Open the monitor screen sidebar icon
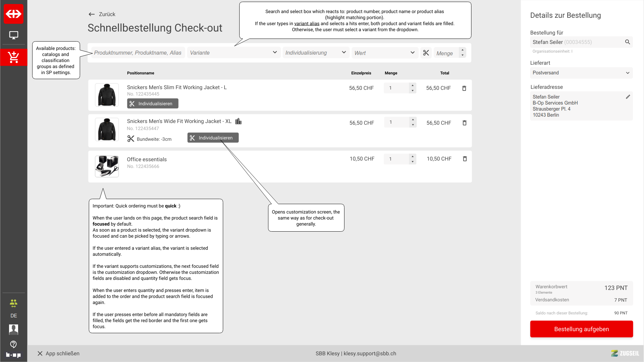 click(x=14, y=35)
